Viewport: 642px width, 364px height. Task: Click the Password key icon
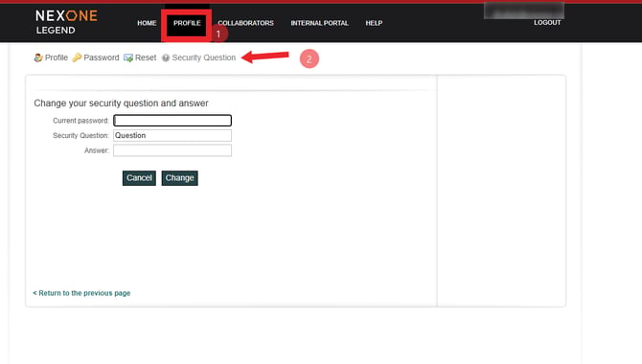[77, 57]
